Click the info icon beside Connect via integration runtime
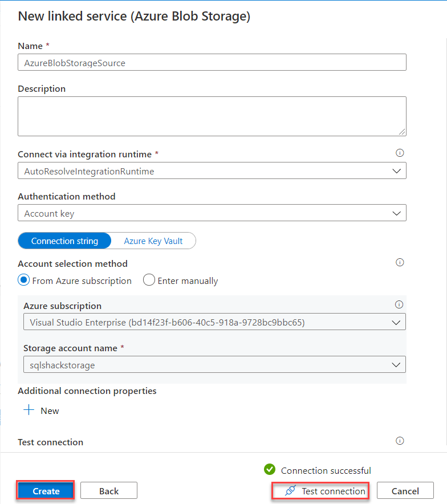The image size is (447, 504). [400, 153]
